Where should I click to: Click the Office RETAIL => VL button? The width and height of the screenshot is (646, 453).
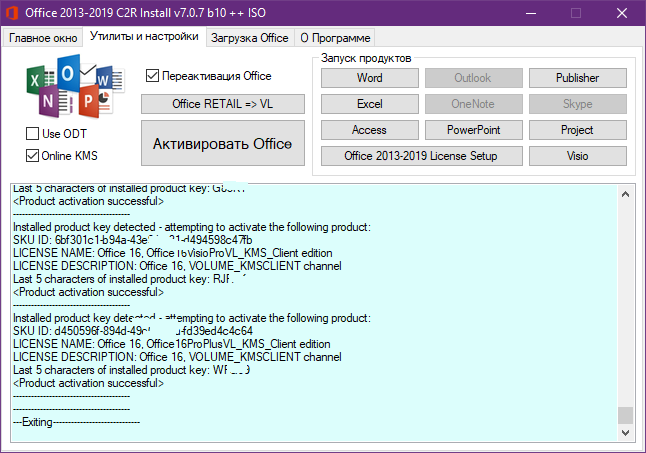pyautogui.click(x=222, y=104)
